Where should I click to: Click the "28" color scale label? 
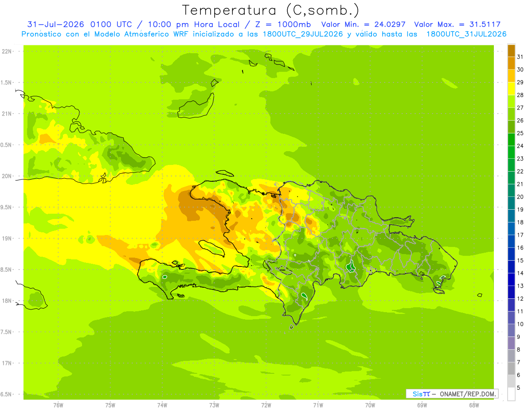pyautogui.click(x=520, y=95)
